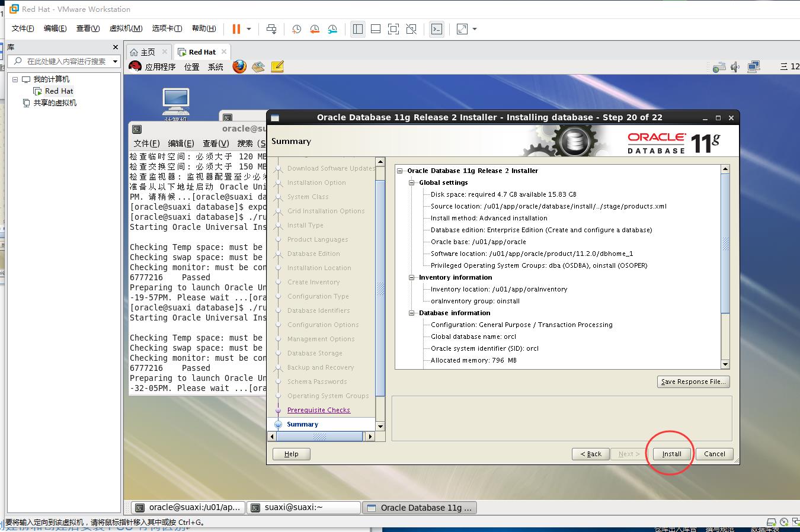Toggle the thumbnail bar view
This screenshot has height=532, width=800.
tap(376, 29)
